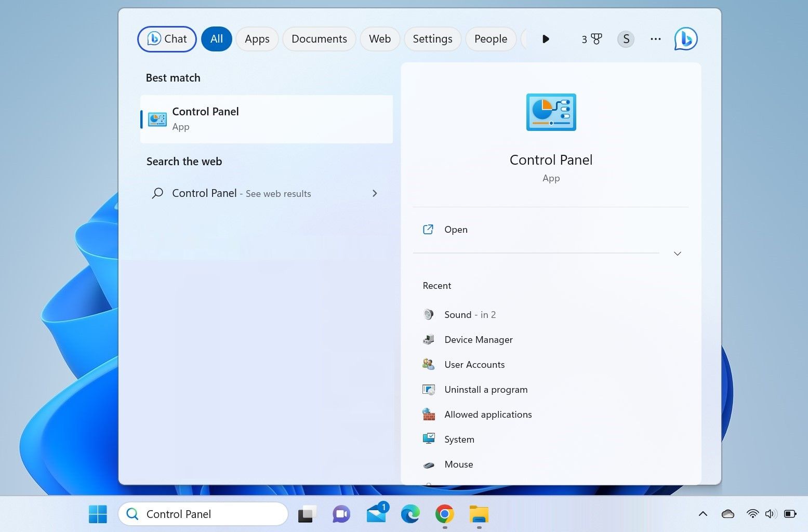The height and width of the screenshot is (532, 808).
Task: Click the Allowed applications firewall item
Action: [488, 414]
